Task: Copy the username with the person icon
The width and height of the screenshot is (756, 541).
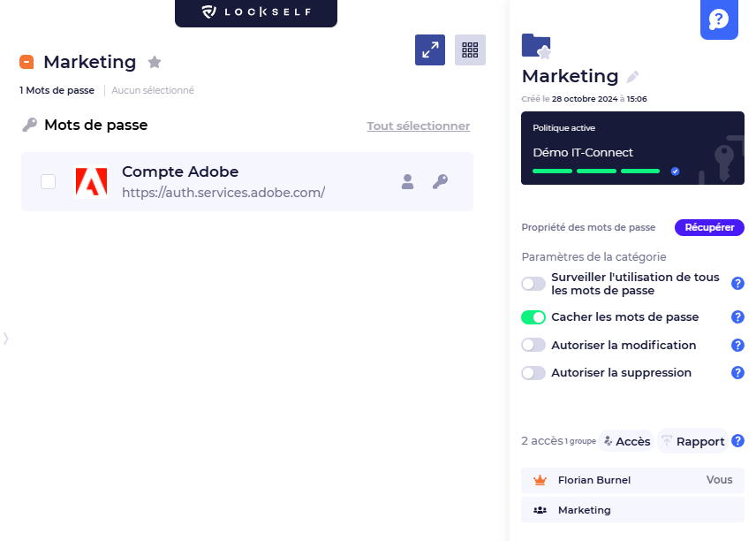Action: click(407, 182)
